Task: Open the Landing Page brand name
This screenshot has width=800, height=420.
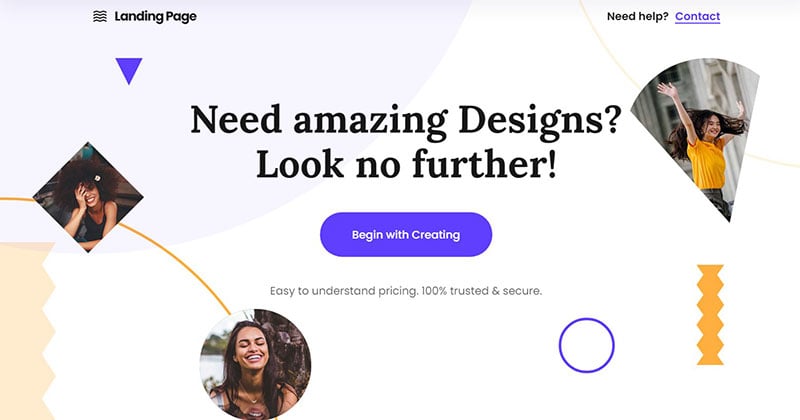Action: 156,16
